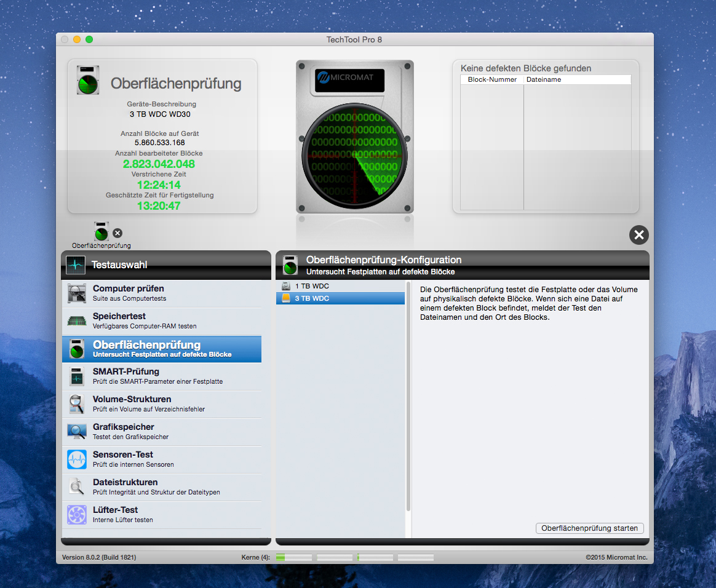Click the Grafikspeicher monitor icon
716x588 pixels.
(x=77, y=431)
